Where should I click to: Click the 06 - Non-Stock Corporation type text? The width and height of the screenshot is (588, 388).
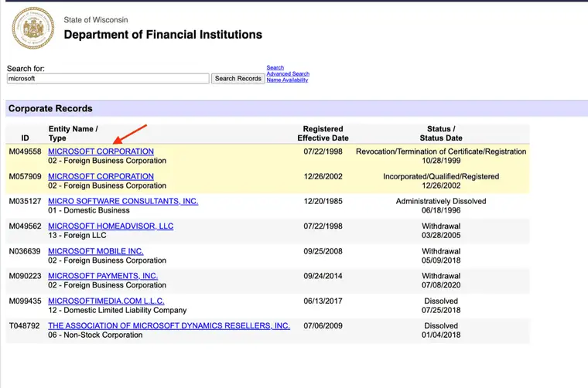coord(95,335)
